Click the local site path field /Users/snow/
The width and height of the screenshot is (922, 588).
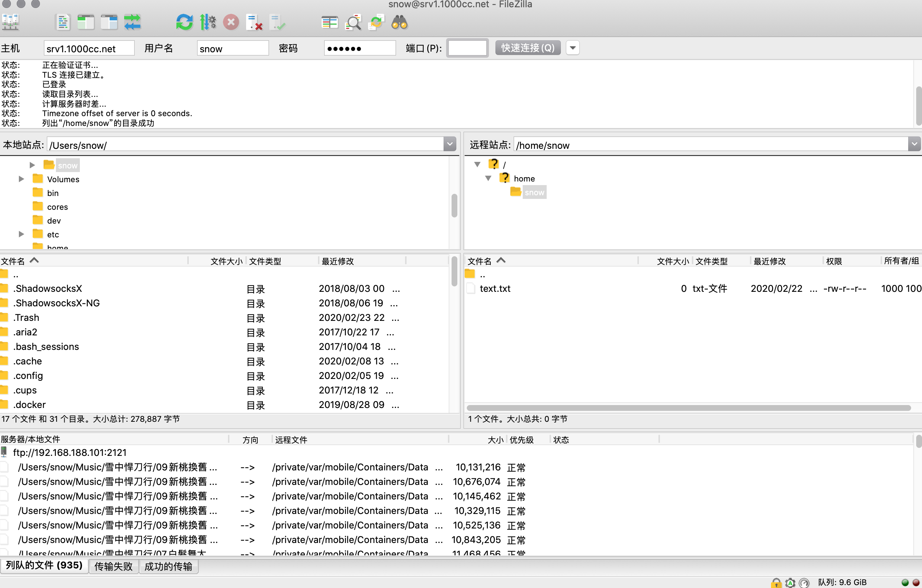click(x=245, y=145)
